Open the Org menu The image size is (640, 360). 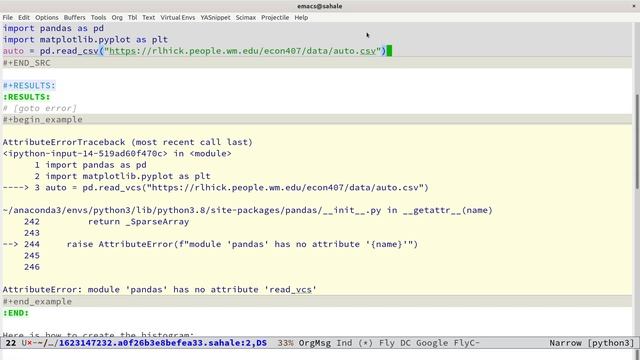117,18
